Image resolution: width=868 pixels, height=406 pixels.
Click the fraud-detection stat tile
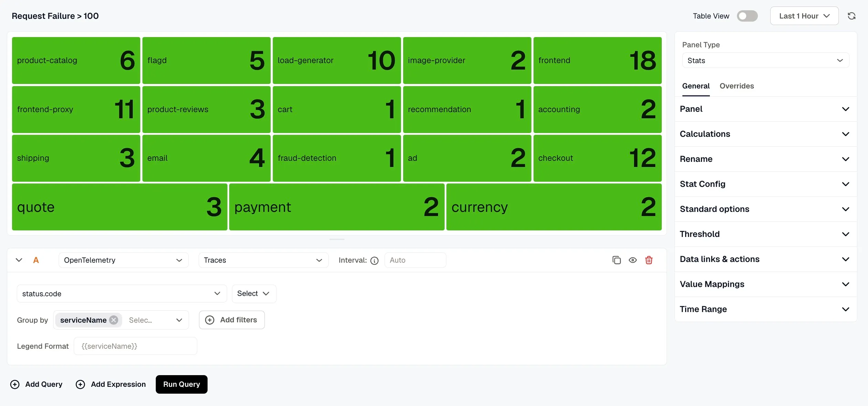tap(337, 158)
